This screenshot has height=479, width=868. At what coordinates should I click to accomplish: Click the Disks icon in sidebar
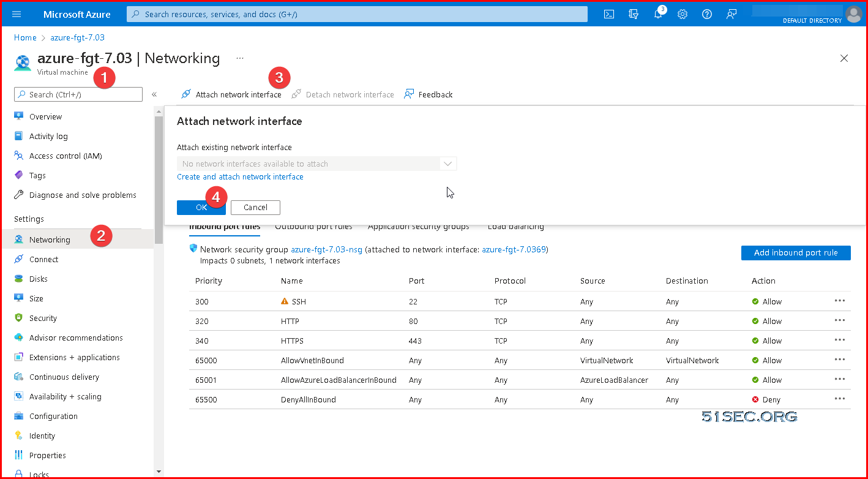(x=18, y=279)
